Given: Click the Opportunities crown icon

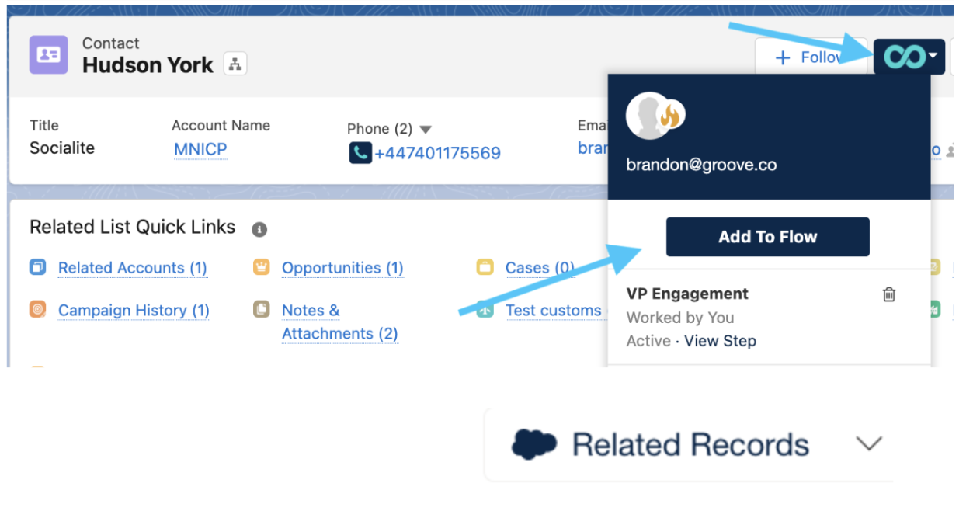Looking at the screenshot, I should coord(261,267).
